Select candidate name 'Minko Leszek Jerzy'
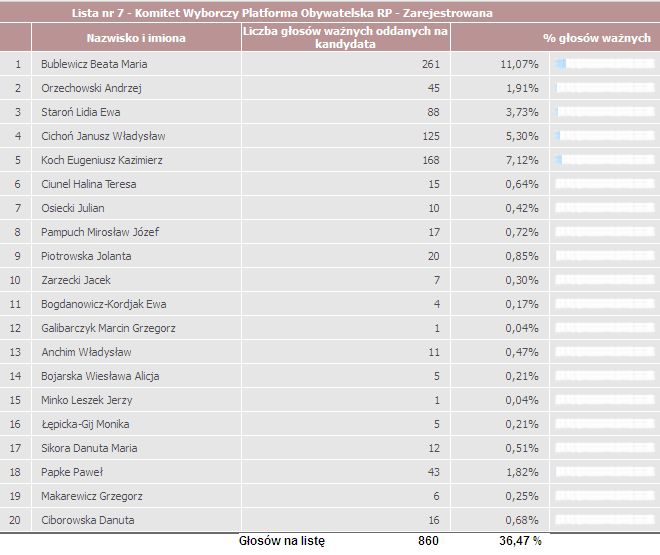Image resolution: width=660 pixels, height=555 pixels. click(x=87, y=400)
